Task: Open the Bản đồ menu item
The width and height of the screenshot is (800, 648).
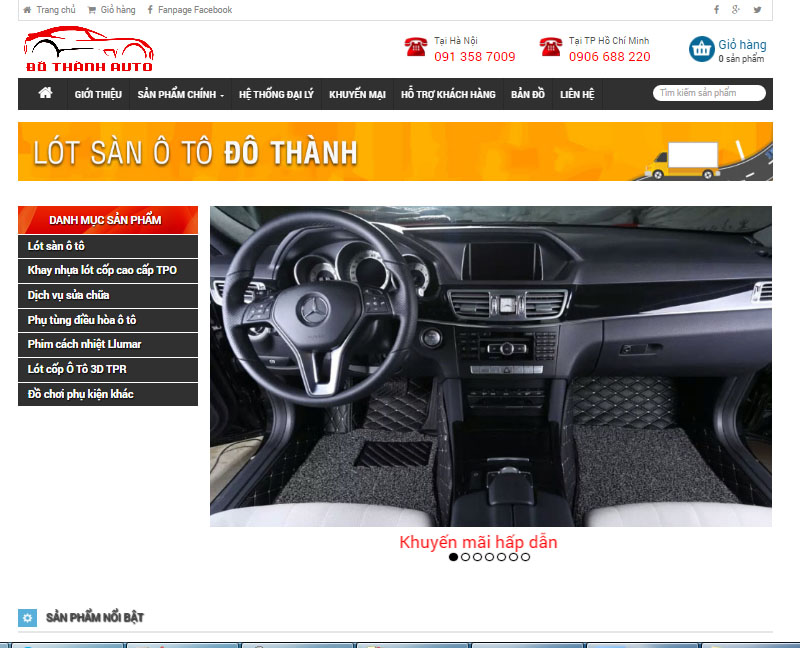Action: point(528,94)
